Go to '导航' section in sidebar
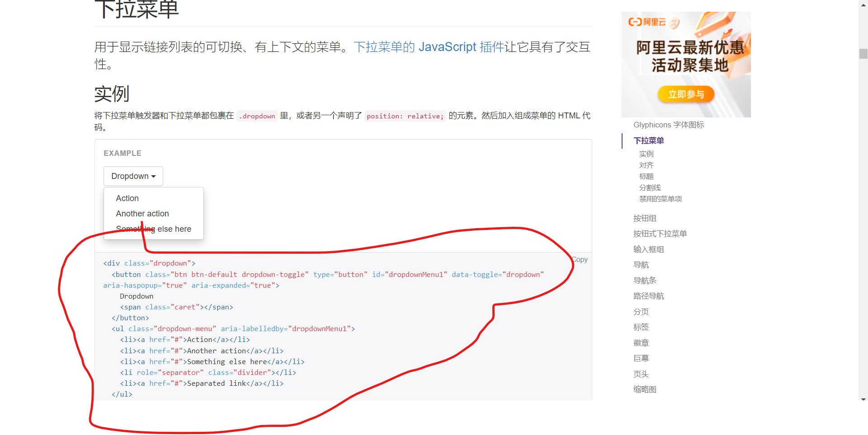Image resolution: width=868 pixels, height=435 pixels. click(x=641, y=265)
